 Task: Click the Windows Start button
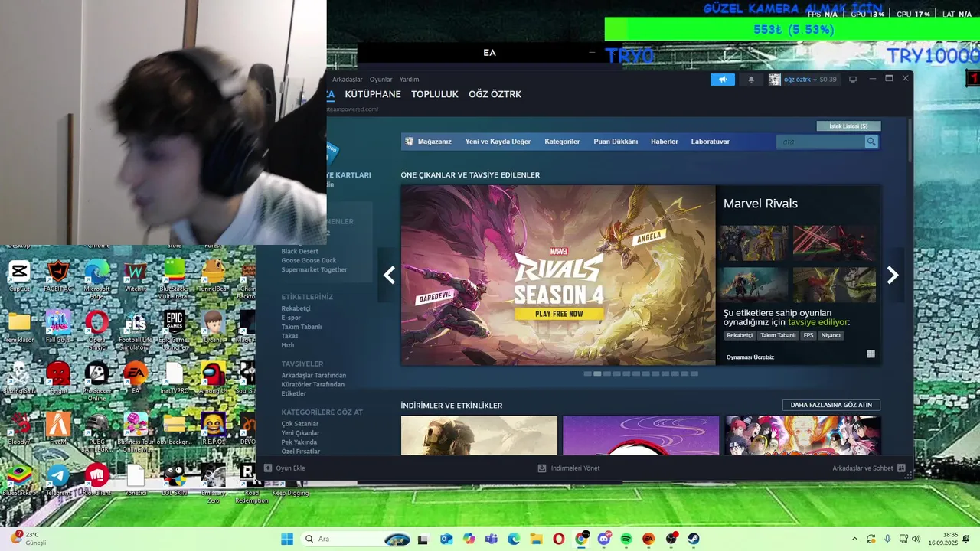click(287, 539)
